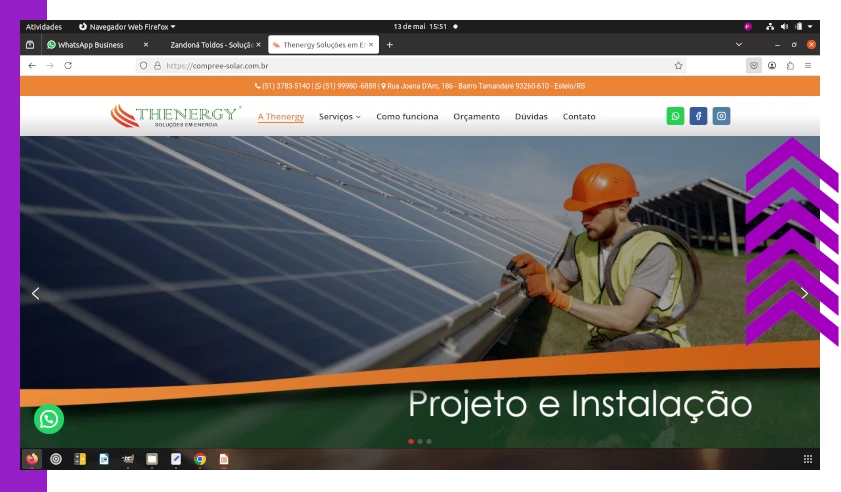Open the Pocket save button in the toolbar

[x=754, y=65]
